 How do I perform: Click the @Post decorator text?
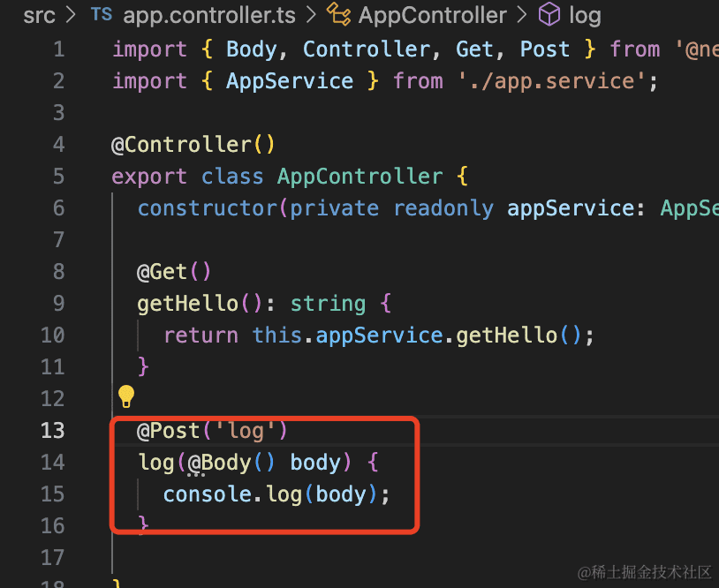(176, 431)
